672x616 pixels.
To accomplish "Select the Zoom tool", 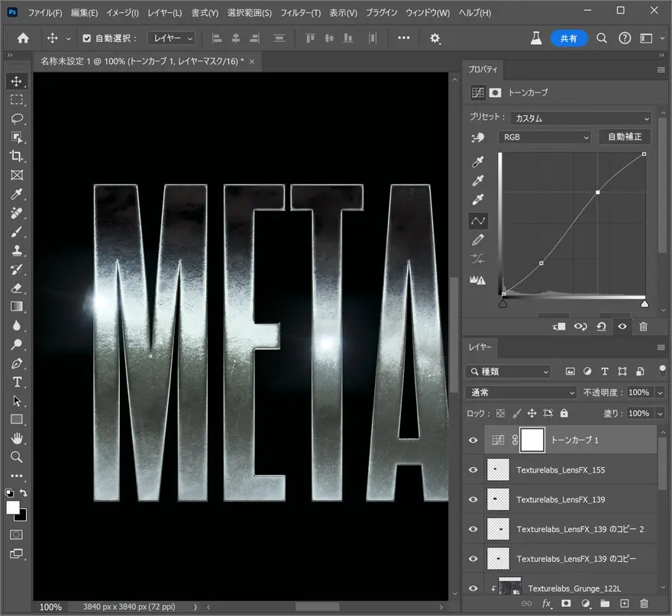I will pos(17,457).
